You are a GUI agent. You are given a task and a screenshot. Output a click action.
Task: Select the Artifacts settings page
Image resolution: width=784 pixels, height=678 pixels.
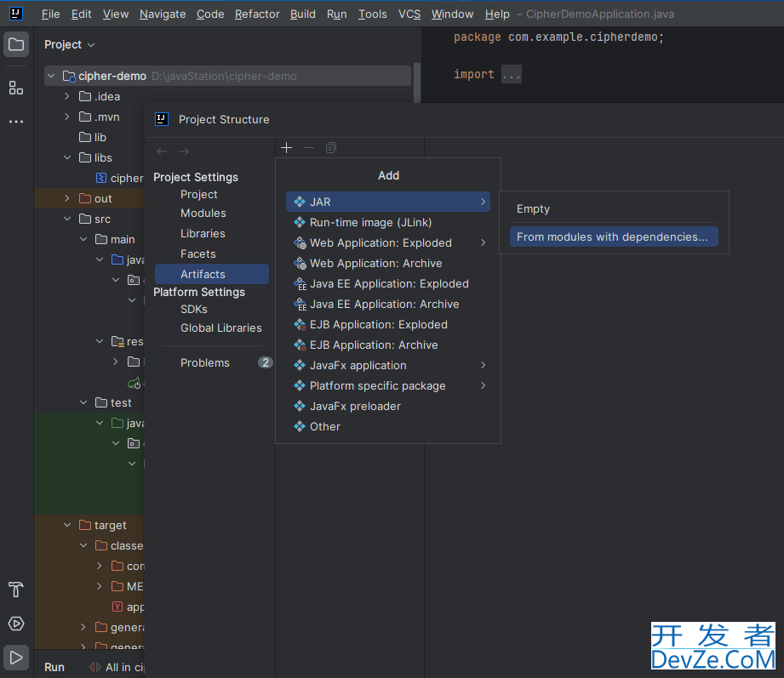tap(212, 274)
